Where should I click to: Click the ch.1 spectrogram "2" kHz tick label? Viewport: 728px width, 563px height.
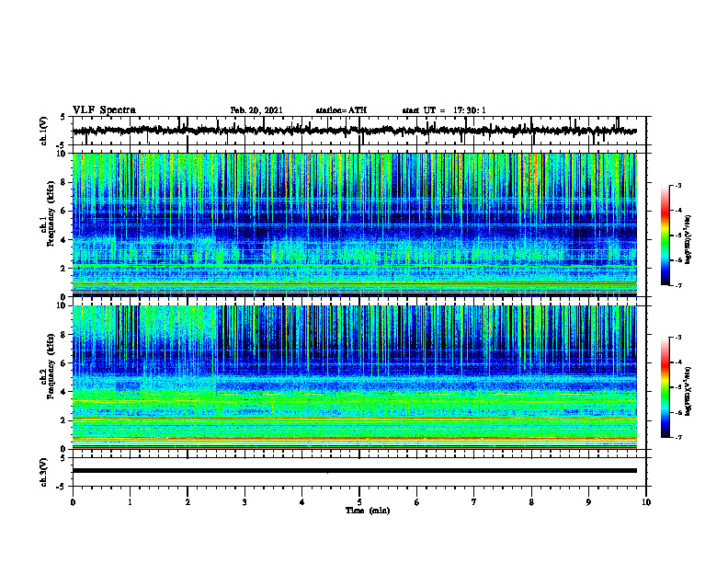point(64,268)
